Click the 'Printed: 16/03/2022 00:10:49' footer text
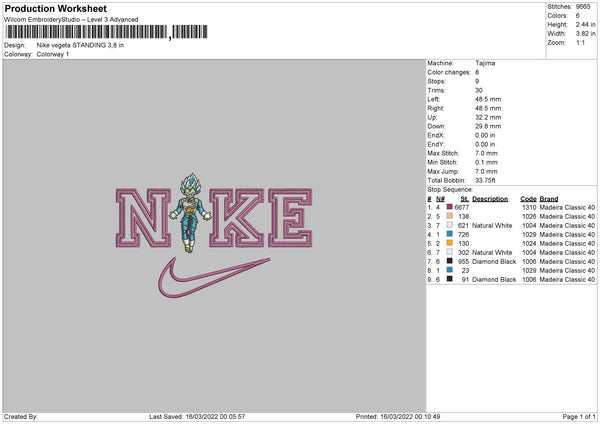This screenshot has height=424, width=600. 398,416
